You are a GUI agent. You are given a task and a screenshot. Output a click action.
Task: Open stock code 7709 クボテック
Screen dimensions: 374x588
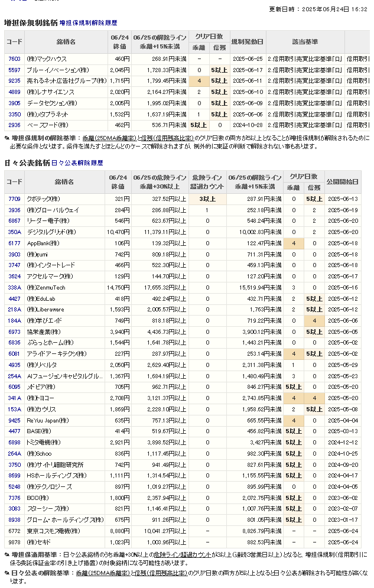(14, 199)
